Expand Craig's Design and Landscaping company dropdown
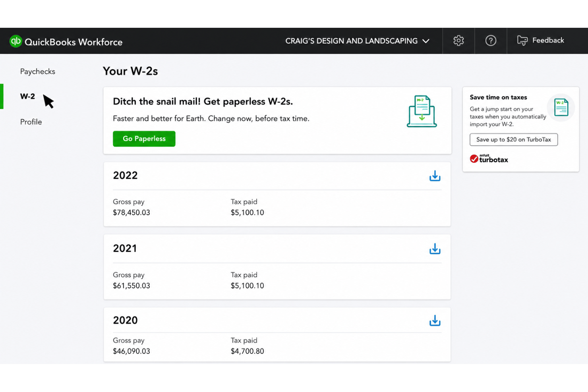 point(357,41)
